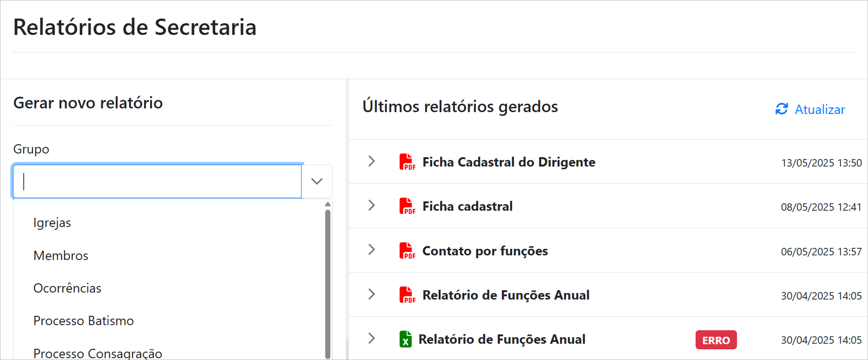The width and height of the screenshot is (868, 360).
Task: Click the Grupo search input field
Action: tap(157, 181)
